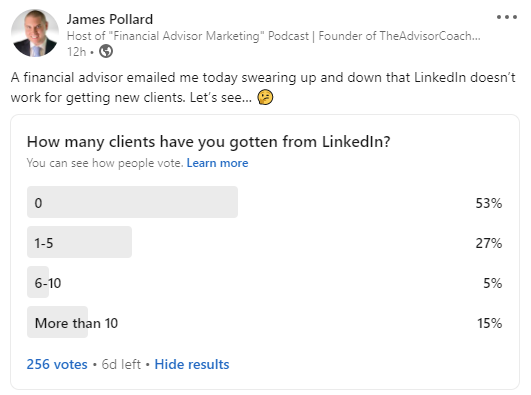Image resolution: width=531 pixels, height=395 pixels.
Task: Click the 27% result for 1-5
Action: [489, 243]
